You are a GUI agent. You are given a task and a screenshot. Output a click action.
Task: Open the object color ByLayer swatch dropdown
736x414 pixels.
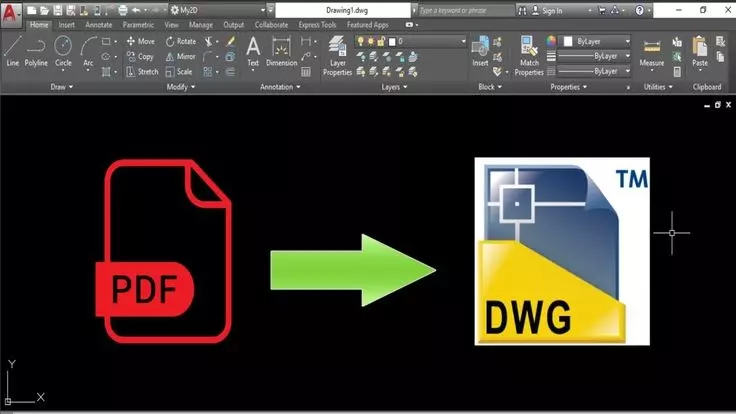(x=594, y=41)
